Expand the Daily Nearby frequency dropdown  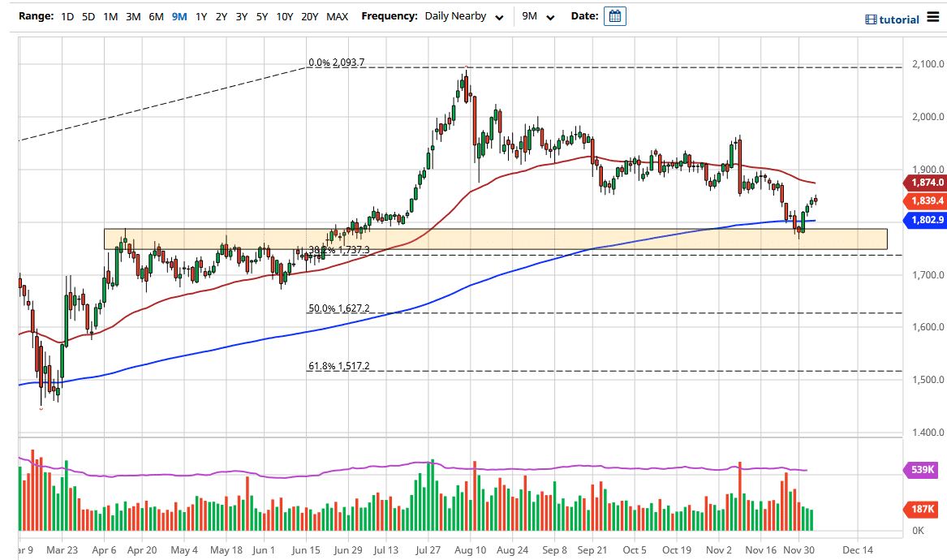point(464,16)
